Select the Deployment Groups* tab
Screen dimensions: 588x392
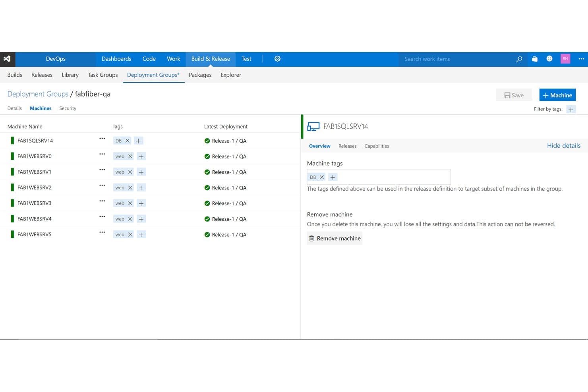click(153, 75)
